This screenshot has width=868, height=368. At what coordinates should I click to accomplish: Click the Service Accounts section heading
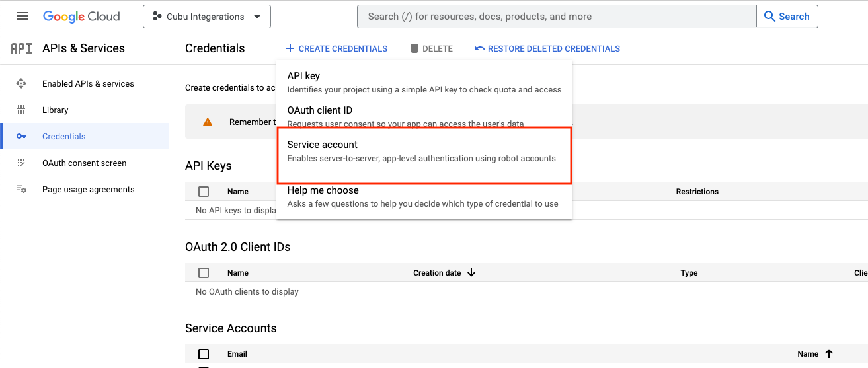pyautogui.click(x=231, y=328)
